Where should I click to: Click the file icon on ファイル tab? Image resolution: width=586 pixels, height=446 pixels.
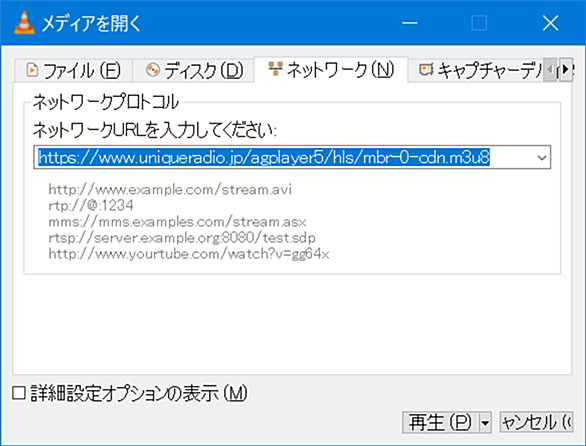point(32,70)
